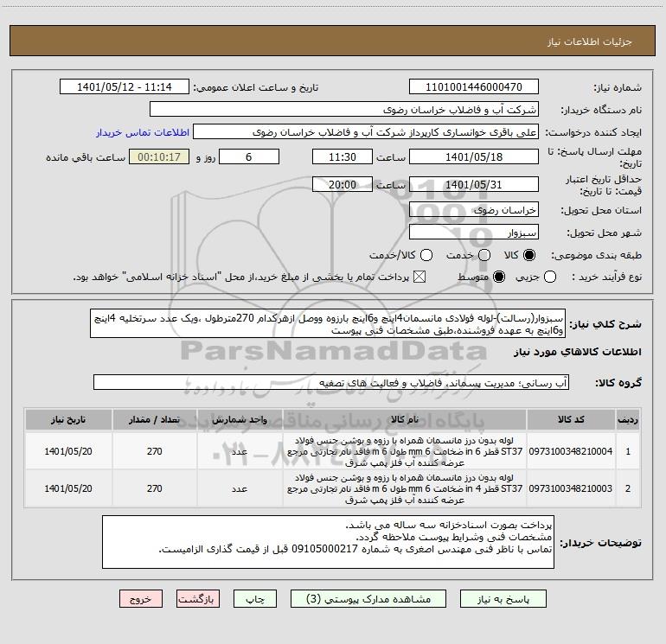666x644 pixels.
Task: Click the پاسخ به نیاز button
Action: tap(503, 599)
